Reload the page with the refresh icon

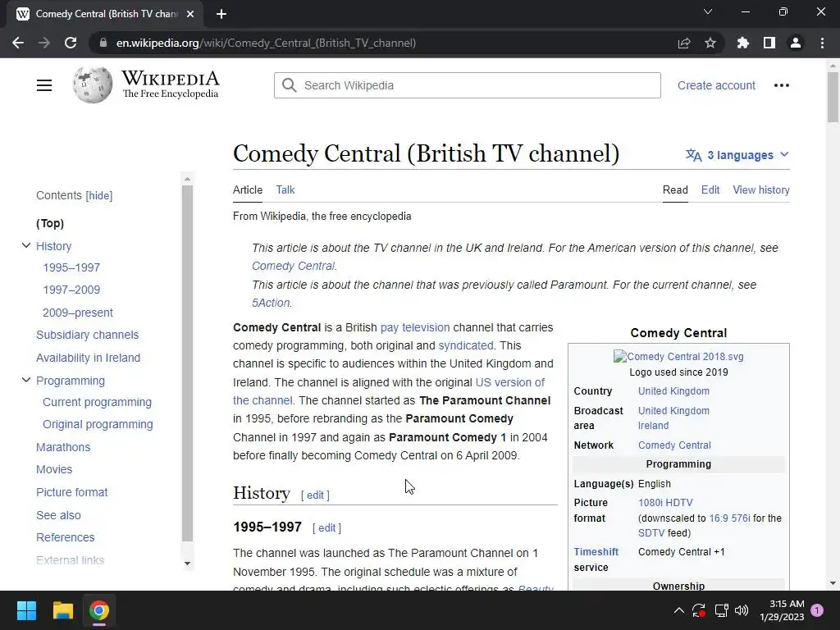(x=71, y=43)
